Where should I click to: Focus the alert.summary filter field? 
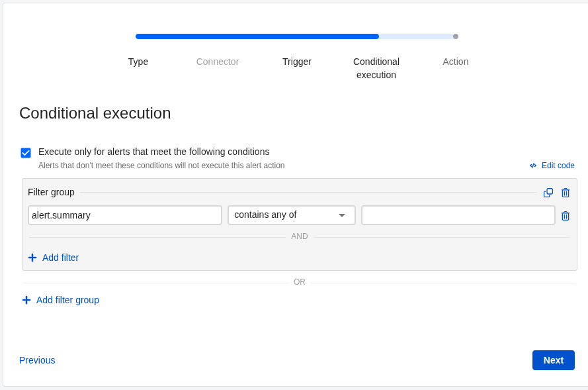coord(125,215)
